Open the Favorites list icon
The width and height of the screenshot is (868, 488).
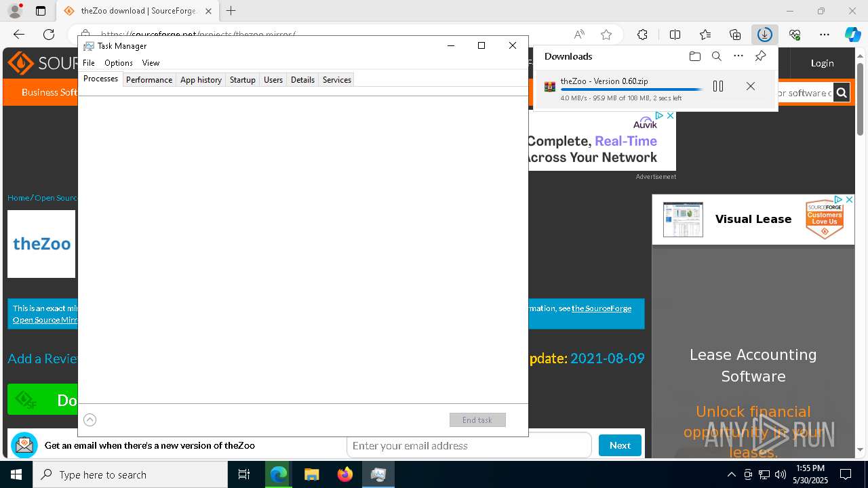pyautogui.click(x=705, y=35)
